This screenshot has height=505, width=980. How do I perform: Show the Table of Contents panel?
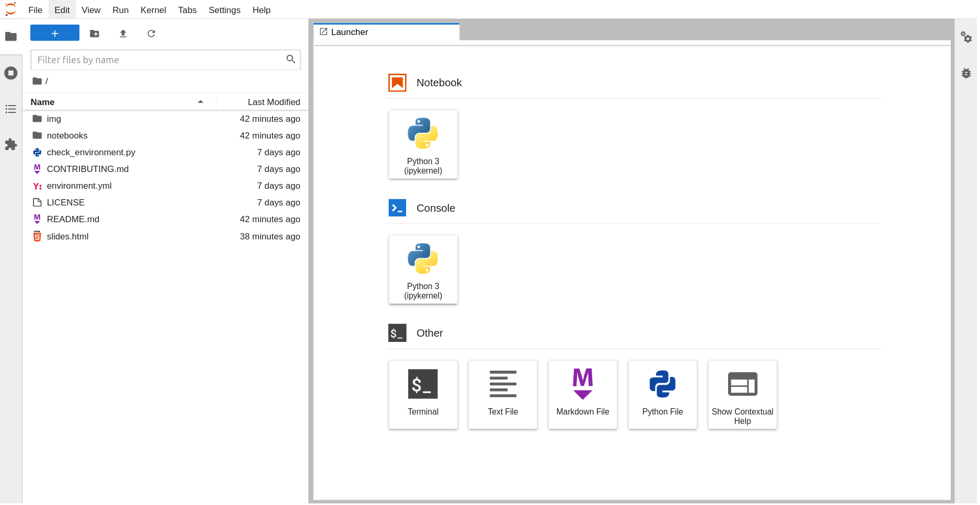click(x=11, y=109)
